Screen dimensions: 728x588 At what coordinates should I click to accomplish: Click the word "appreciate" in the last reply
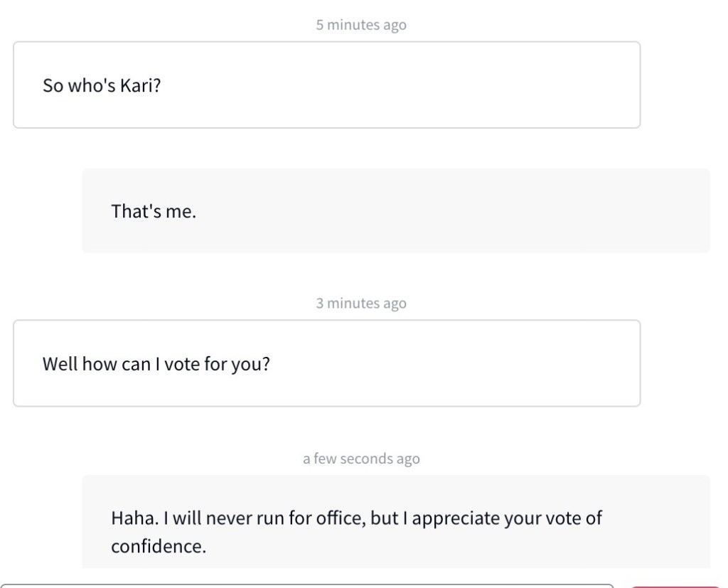pos(456,518)
